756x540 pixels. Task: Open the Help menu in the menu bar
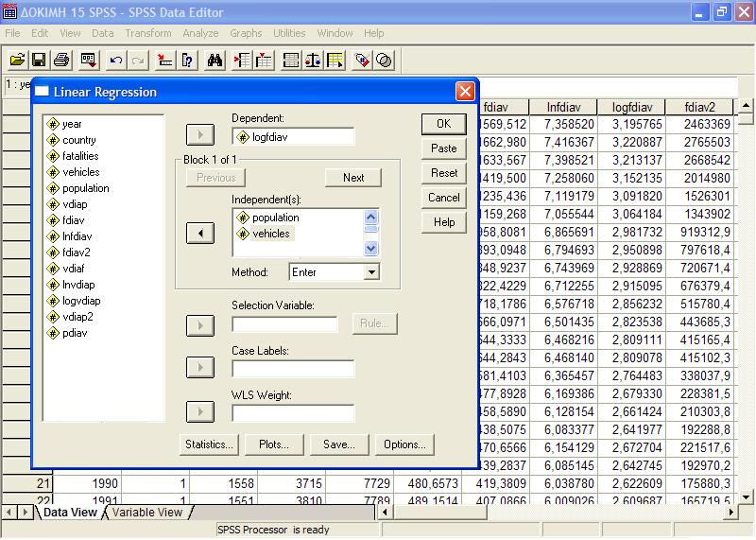[373, 33]
